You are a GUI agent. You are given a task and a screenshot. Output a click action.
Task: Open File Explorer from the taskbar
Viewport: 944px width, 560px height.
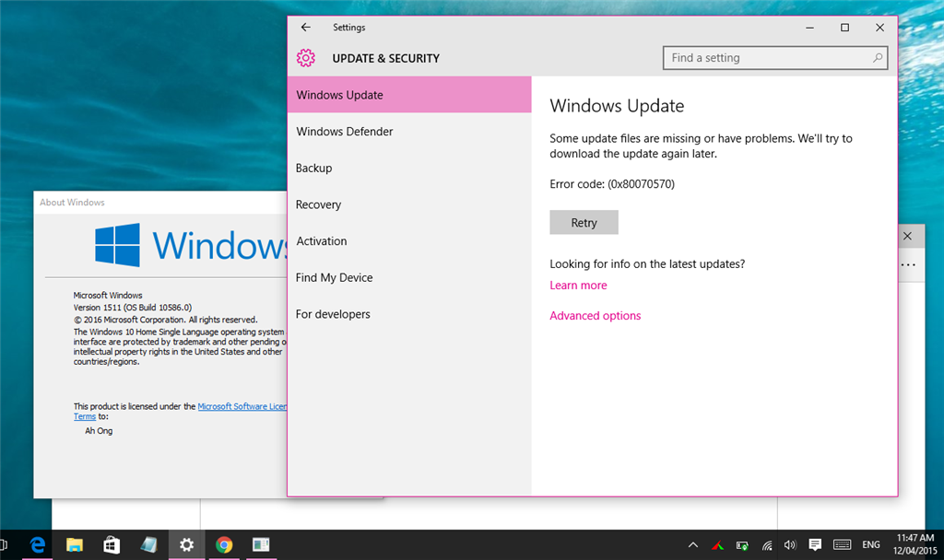[x=75, y=545]
